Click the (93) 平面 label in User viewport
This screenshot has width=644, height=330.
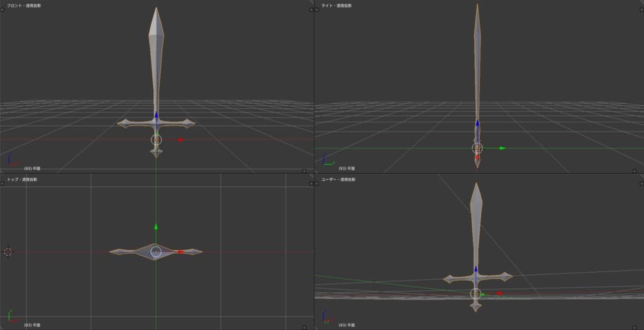(347, 325)
